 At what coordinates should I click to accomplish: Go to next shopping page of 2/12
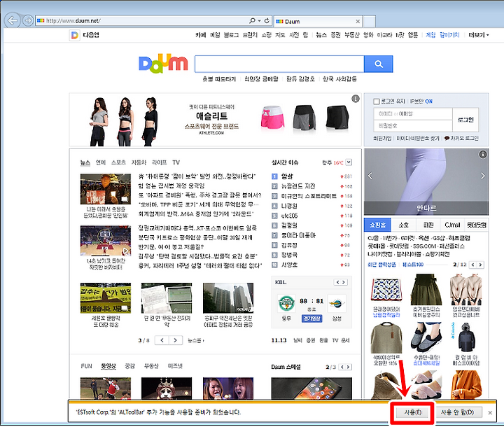click(x=480, y=265)
